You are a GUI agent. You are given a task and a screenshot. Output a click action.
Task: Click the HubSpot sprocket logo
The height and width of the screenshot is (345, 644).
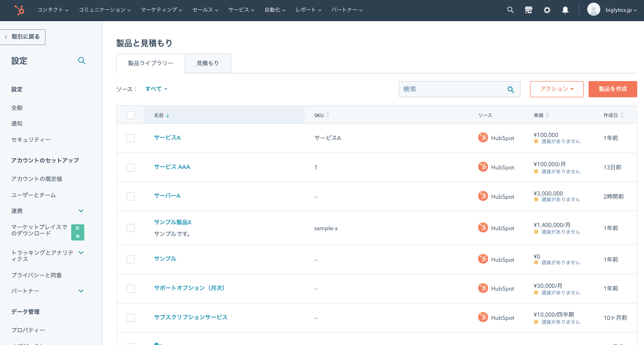(19, 9)
